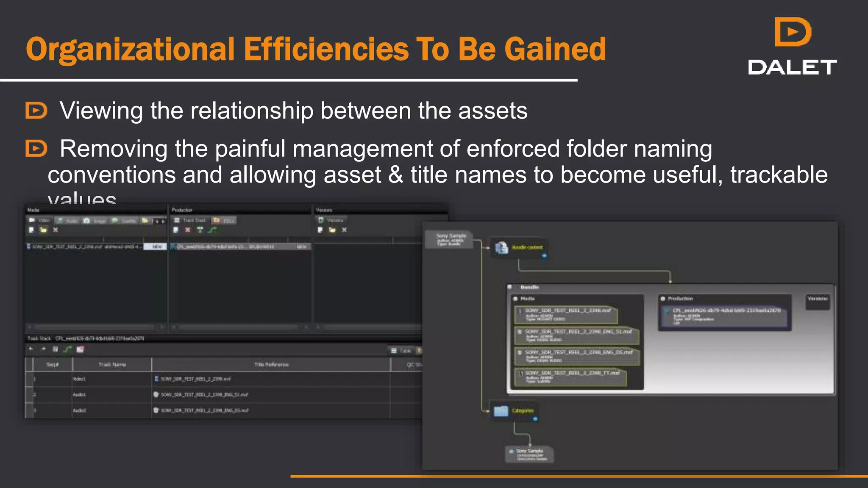This screenshot has height=488, width=868.
Task: Select the ENG_51.mxf node in graph
Action: 577,335
